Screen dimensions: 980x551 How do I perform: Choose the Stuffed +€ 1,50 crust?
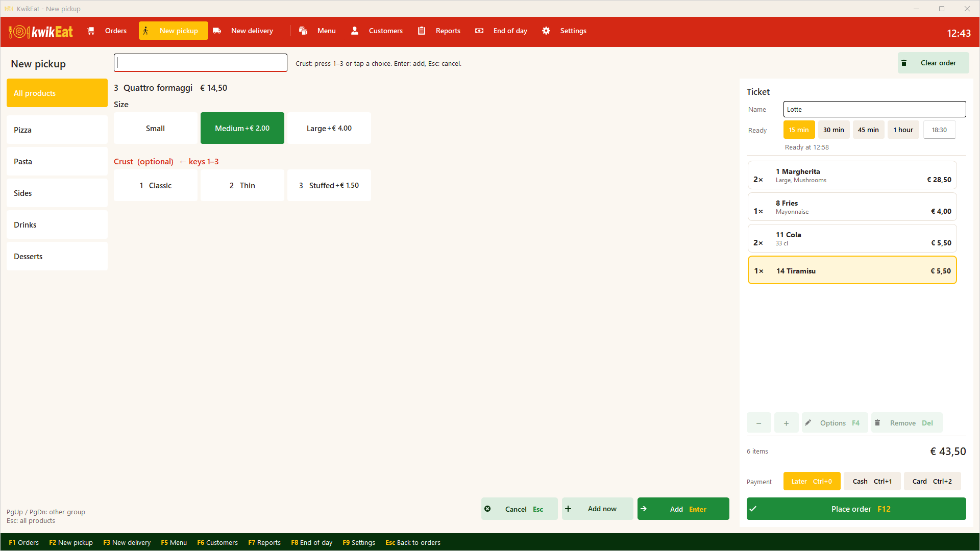coord(329,185)
